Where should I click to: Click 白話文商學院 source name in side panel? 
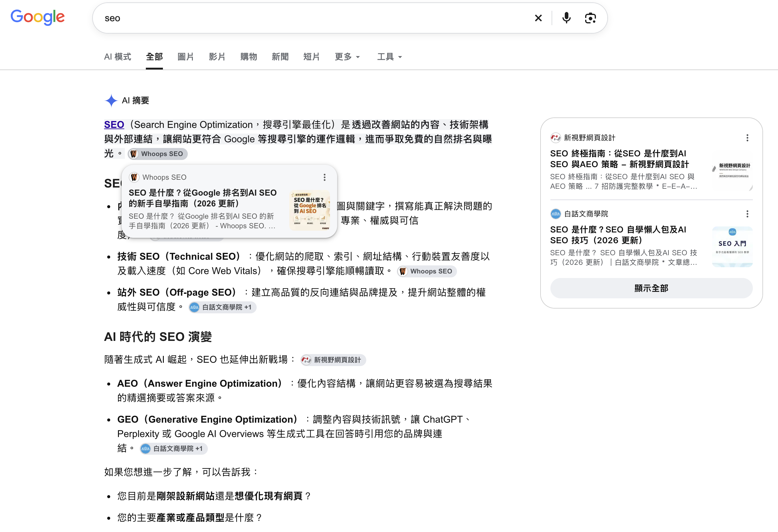[x=586, y=214]
